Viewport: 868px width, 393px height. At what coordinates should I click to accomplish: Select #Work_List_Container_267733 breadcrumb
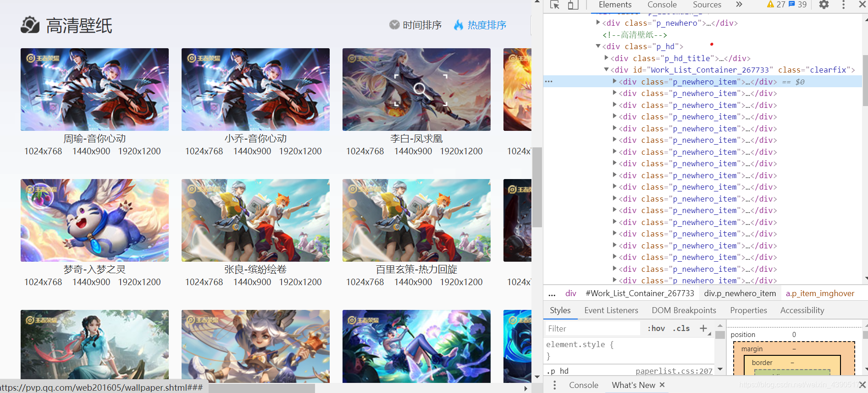[640, 293]
